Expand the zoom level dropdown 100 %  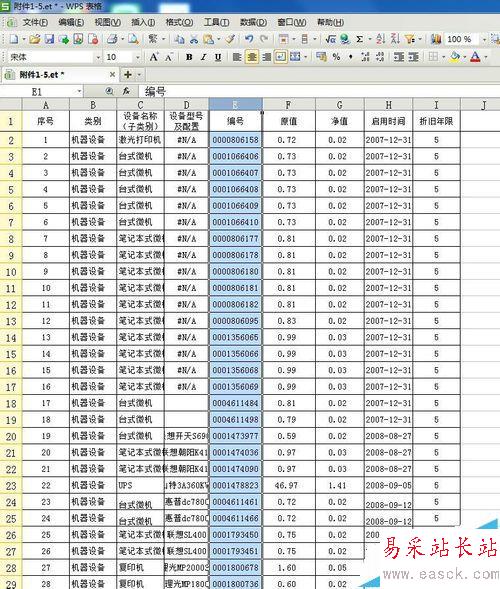[x=484, y=39]
